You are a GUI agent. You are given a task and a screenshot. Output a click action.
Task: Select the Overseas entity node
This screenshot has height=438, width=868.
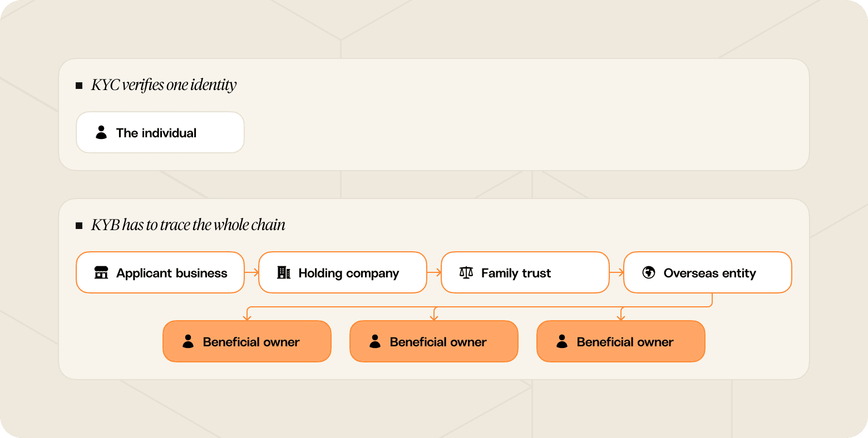pyautogui.click(x=708, y=272)
